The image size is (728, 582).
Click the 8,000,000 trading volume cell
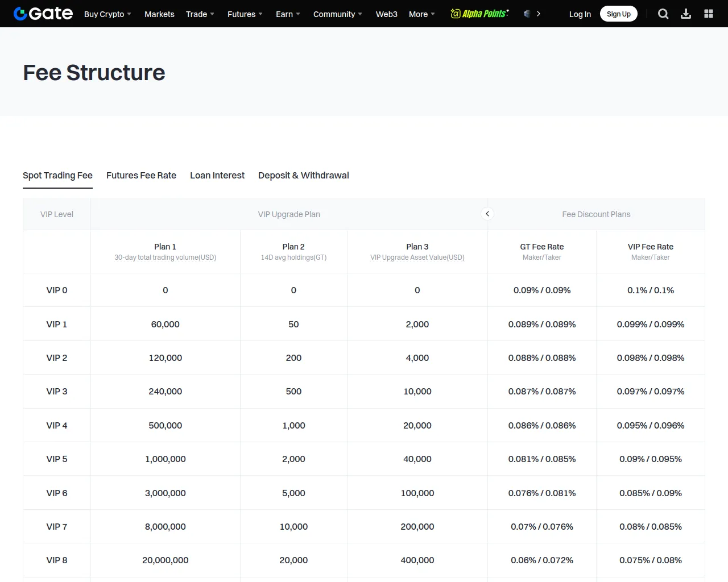(x=166, y=527)
